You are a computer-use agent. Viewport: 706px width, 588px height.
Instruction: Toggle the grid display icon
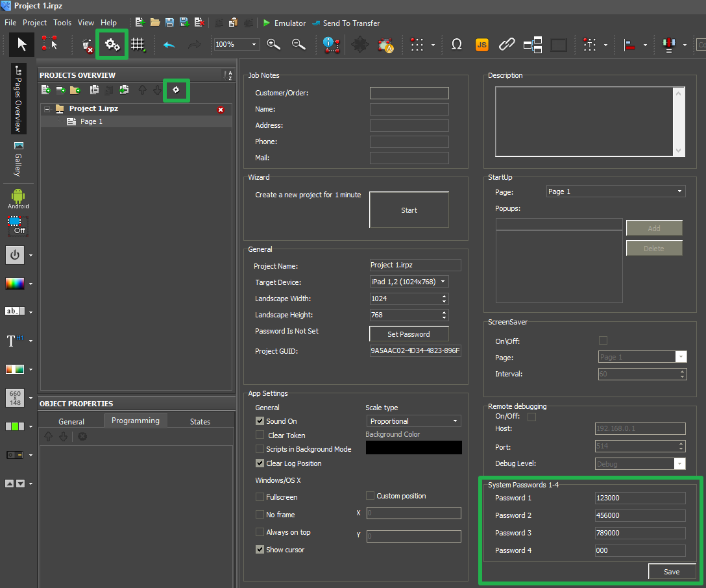[138, 44]
